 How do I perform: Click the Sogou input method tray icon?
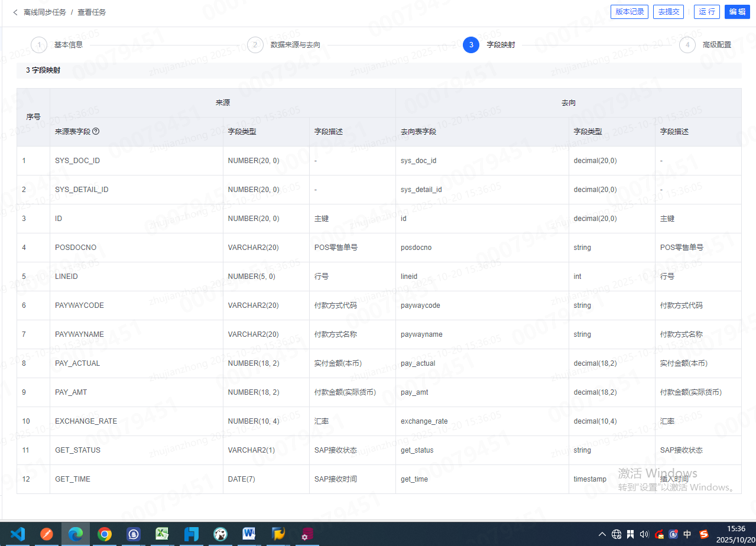click(704, 534)
